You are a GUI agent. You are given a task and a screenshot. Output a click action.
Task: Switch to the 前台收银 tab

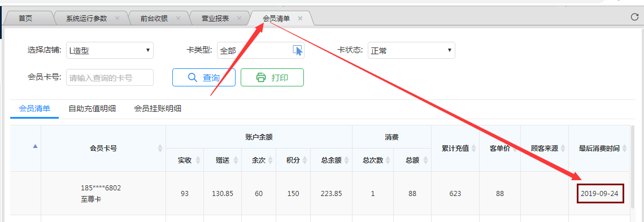pyautogui.click(x=154, y=19)
